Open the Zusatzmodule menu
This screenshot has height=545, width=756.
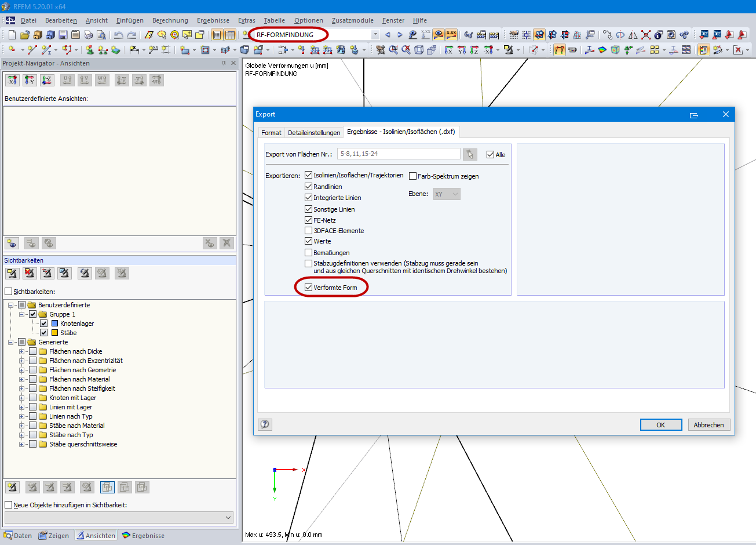click(352, 20)
